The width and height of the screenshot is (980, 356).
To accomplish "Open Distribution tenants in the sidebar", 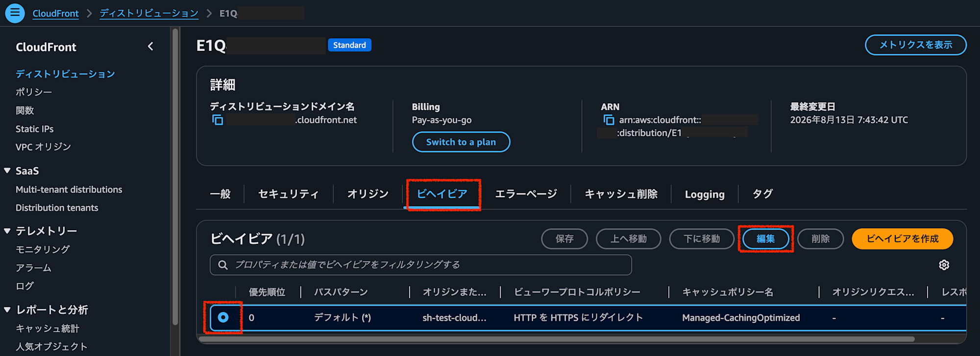I will [57, 208].
